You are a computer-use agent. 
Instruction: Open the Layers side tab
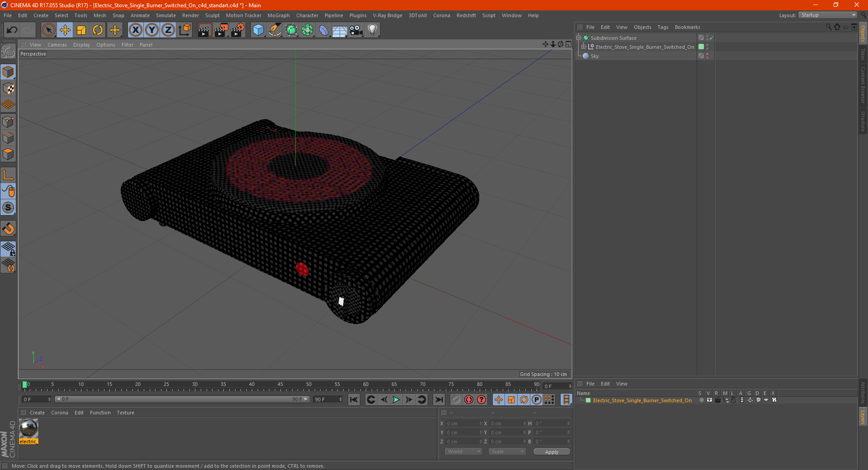863,417
